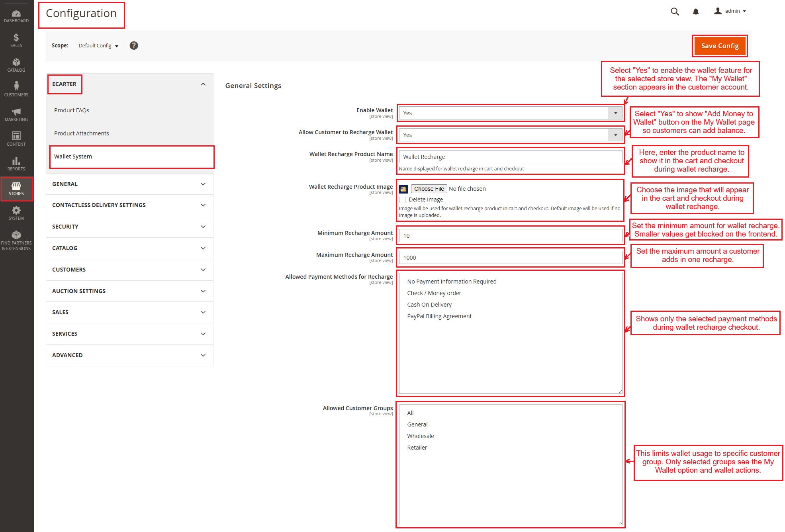Image resolution: width=785 pixels, height=532 pixels.
Task: Open the notifications bell icon
Action: tap(696, 12)
